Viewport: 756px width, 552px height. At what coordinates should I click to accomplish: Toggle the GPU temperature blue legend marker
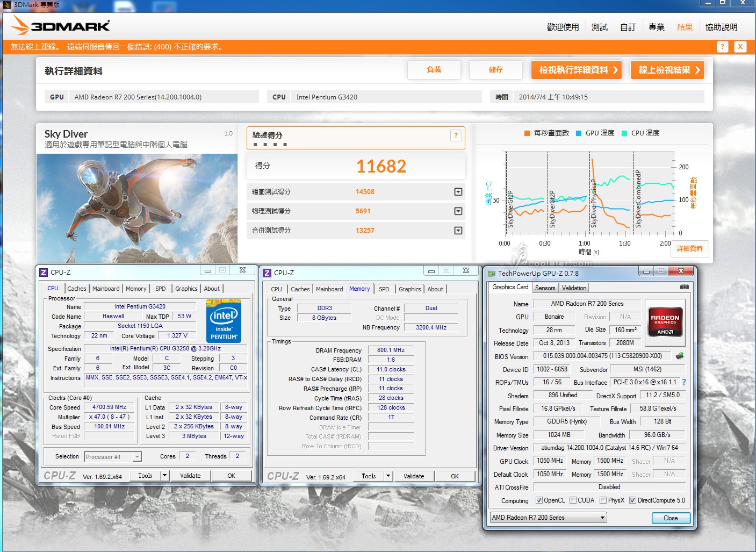click(x=579, y=133)
